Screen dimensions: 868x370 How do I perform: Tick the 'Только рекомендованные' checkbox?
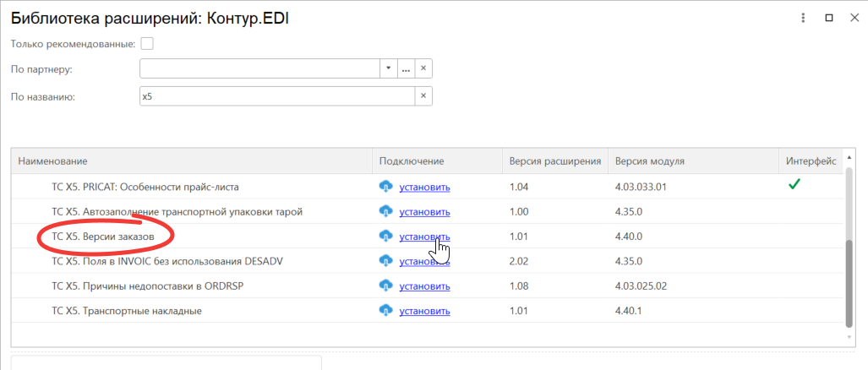[147, 44]
